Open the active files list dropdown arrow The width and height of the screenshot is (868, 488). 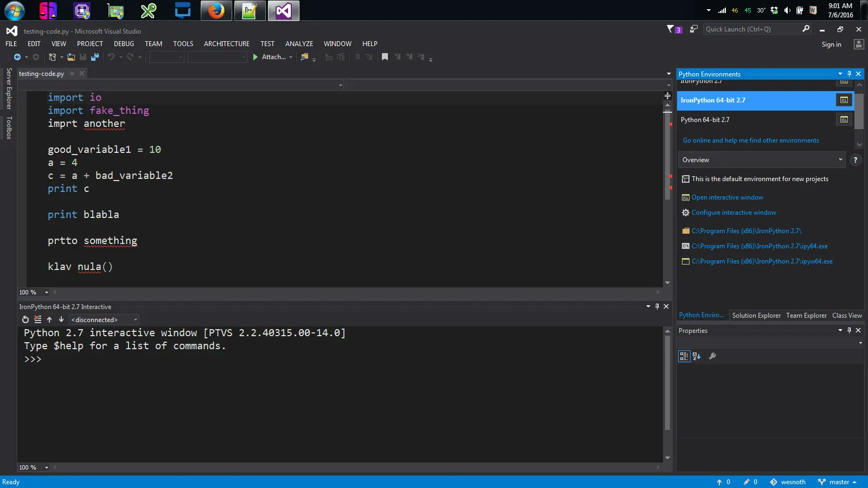(668, 74)
